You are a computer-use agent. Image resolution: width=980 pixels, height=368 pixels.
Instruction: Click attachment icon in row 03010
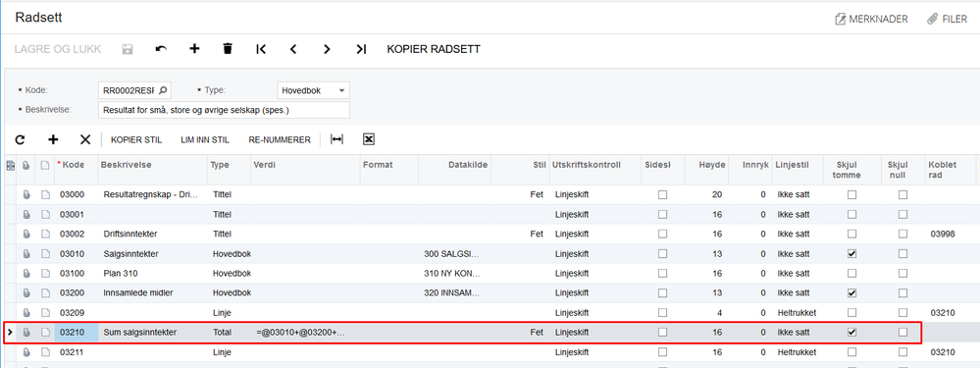click(26, 253)
